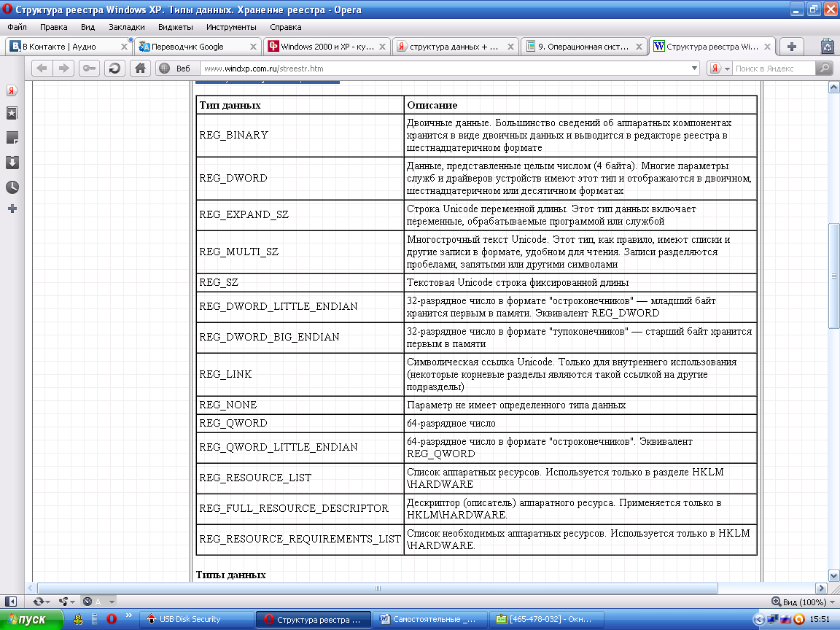This screenshot has width=840, height=630.
Task: Switch to [465-478-032] taskbar window
Action: [x=546, y=619]
